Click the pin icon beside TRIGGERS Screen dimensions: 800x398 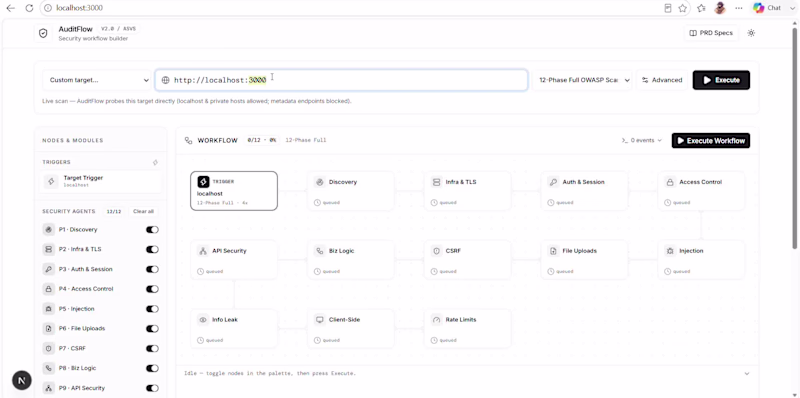click(155, 162)
